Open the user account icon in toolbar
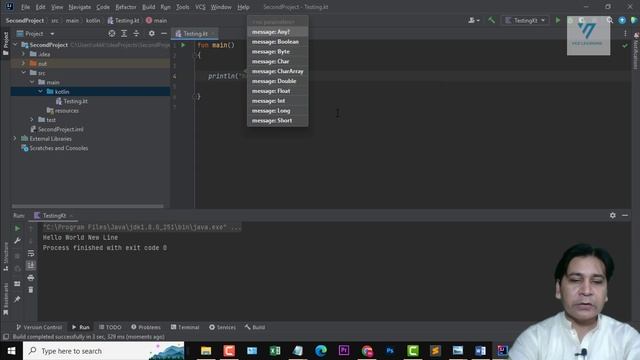Image resolution: width=640 pixels, height=360 pixels. tap(473, 20)
